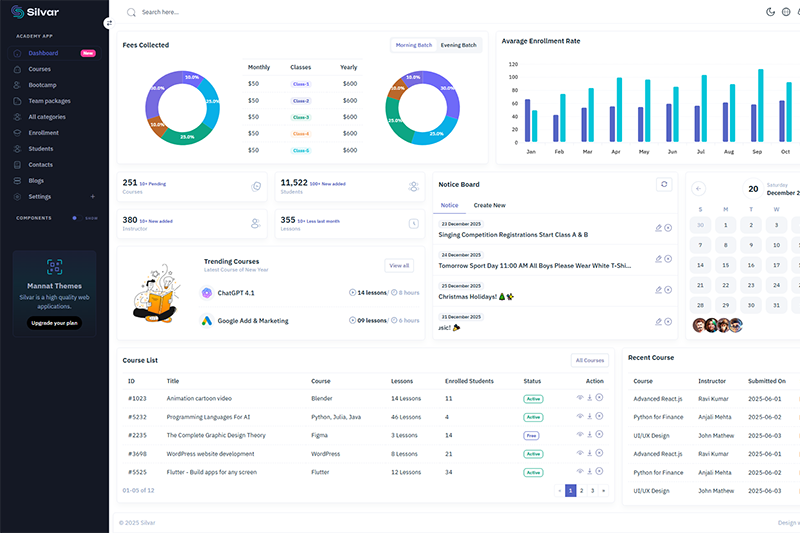Click the Search here input field
The height and width of the screenshot is (533, 800).
tap(200, 12)
